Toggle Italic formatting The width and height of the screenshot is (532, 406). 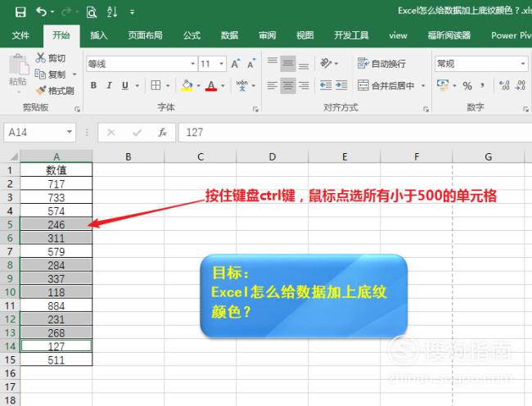point(109,85)
